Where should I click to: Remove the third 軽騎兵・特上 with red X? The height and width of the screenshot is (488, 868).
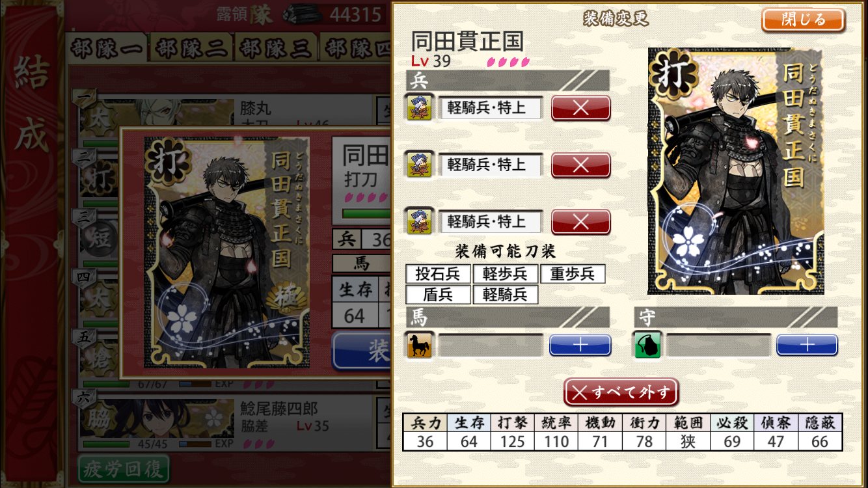coord(580,221)
